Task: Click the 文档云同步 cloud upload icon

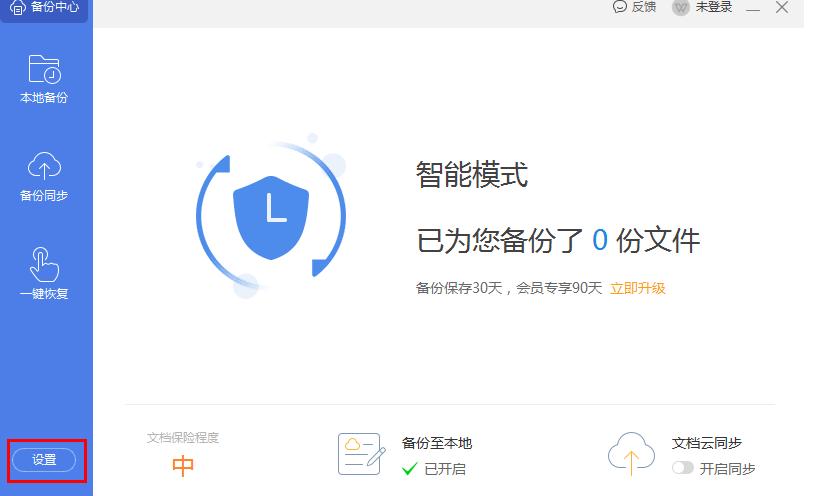Action: pos(631,454)
